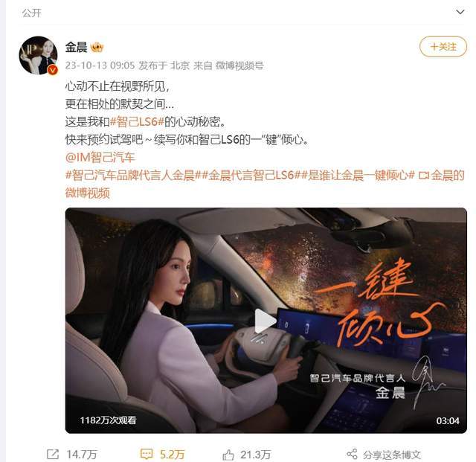The image size is (476, 462).
Task: Click the share-this-post network icon
Action: point(352,455)
